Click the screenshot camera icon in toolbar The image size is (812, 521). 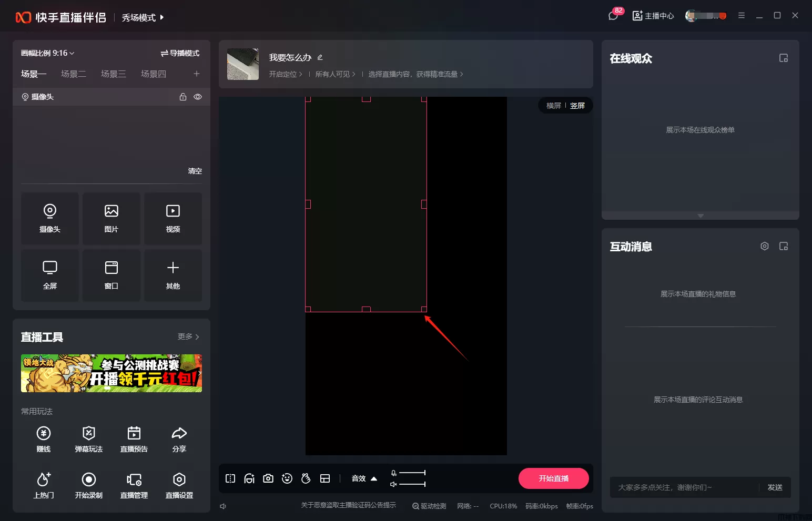(268, 478)
